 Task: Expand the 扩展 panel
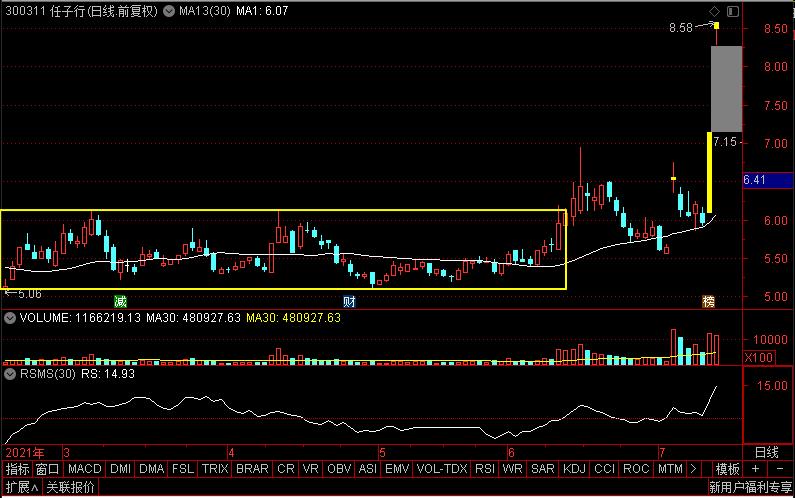(x=22, y=487)
